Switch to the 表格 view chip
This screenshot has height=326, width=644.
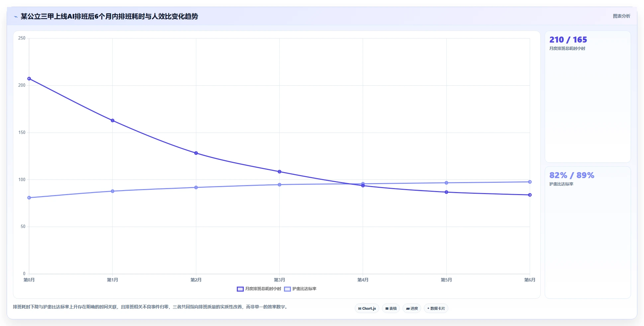tap(391, 308)
